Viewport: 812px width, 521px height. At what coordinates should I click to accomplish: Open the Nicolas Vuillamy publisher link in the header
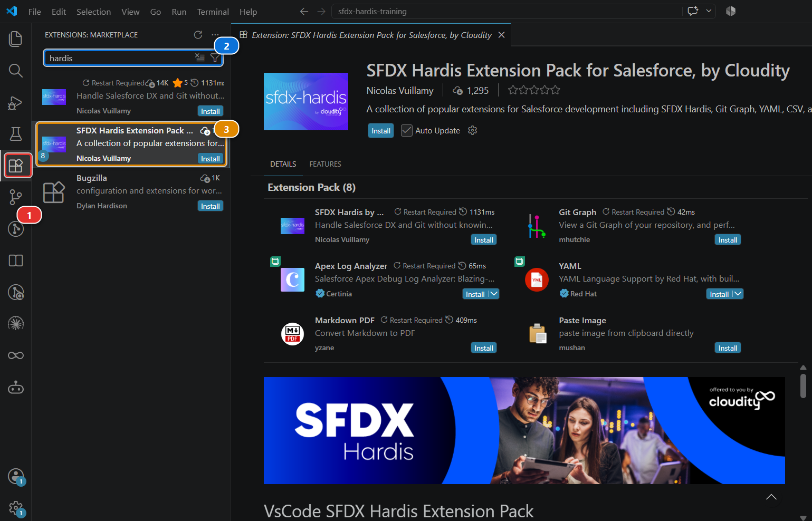pyautogui.click(x=400, y=91)
